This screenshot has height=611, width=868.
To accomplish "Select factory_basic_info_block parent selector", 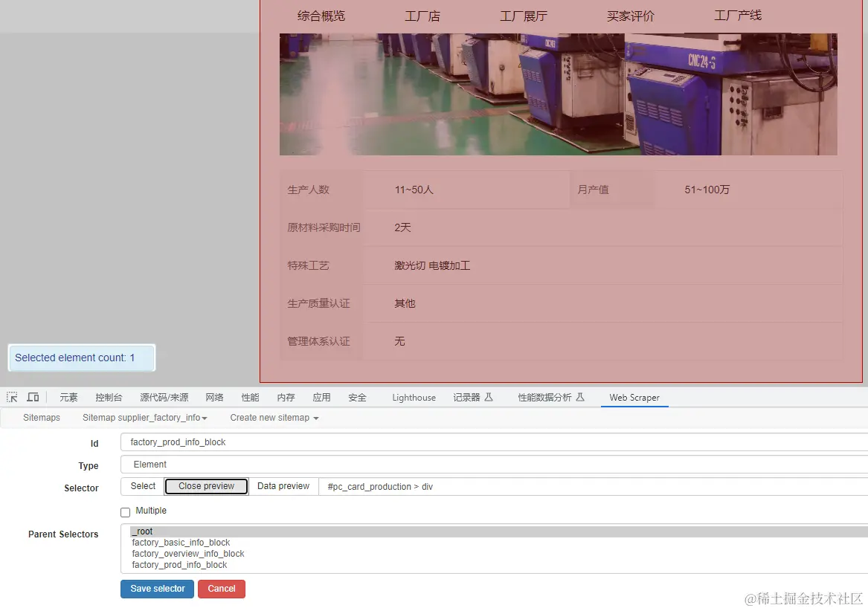I will pos(181,543).
